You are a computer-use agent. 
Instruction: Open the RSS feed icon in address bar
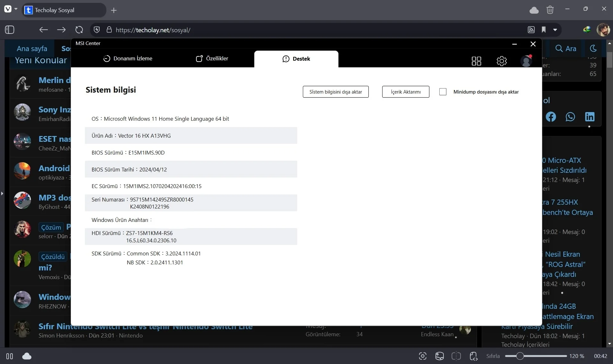[531, 30]
